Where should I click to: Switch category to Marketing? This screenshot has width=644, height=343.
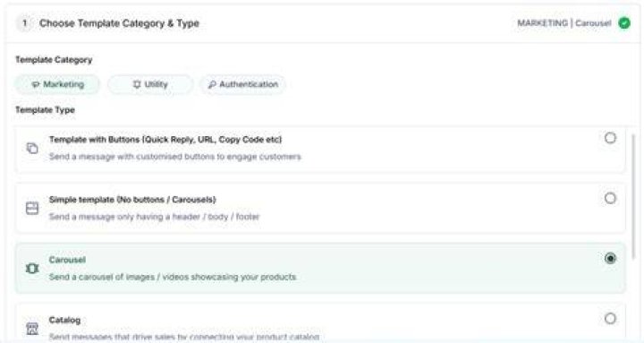click(x=57, y=84)
